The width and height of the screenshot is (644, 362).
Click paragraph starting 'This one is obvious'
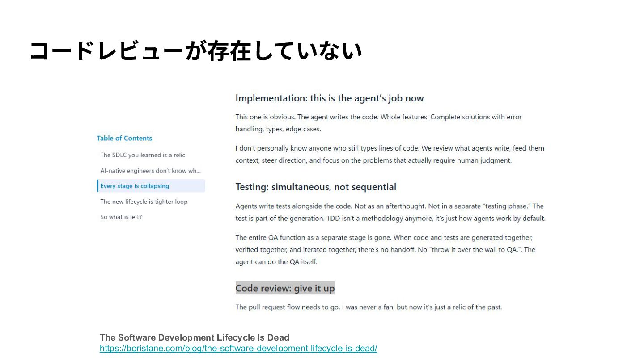pyautogui.click(x=379, y=123)
